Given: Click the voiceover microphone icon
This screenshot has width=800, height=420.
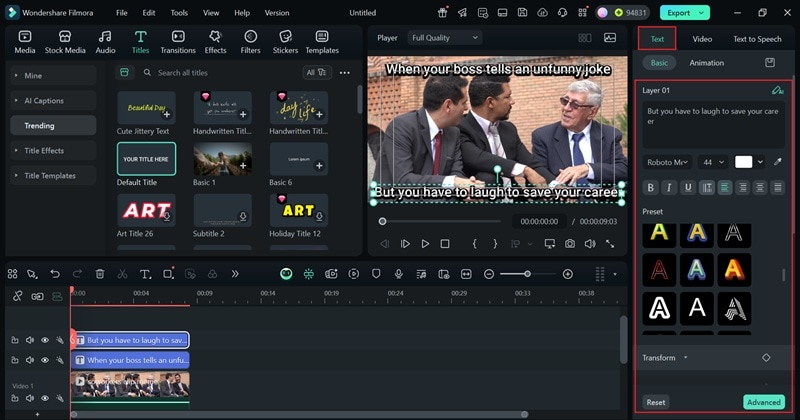Looking at the screenshot, I should (398, 274).
